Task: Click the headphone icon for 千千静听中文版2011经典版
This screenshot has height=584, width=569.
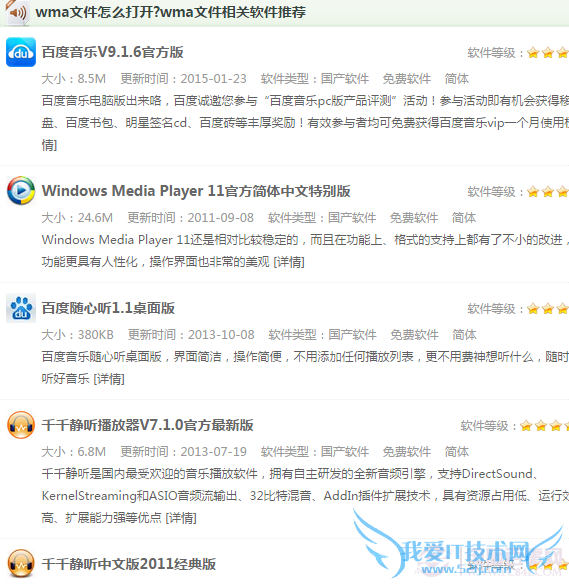Action: click(21, 564)
